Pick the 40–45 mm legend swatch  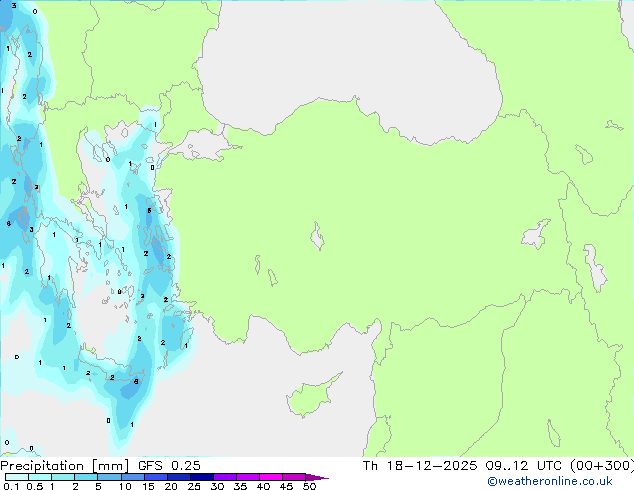[x=271, y=477]
